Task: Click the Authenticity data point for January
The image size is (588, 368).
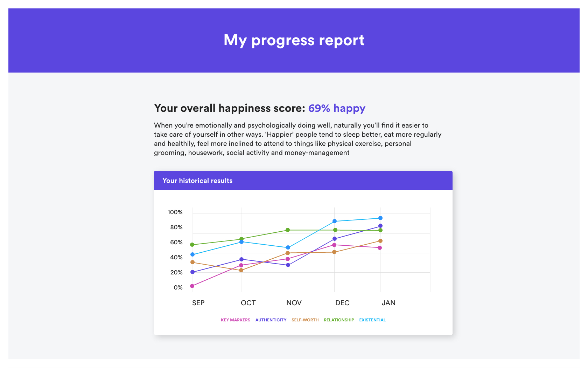Action: (380, 226)
